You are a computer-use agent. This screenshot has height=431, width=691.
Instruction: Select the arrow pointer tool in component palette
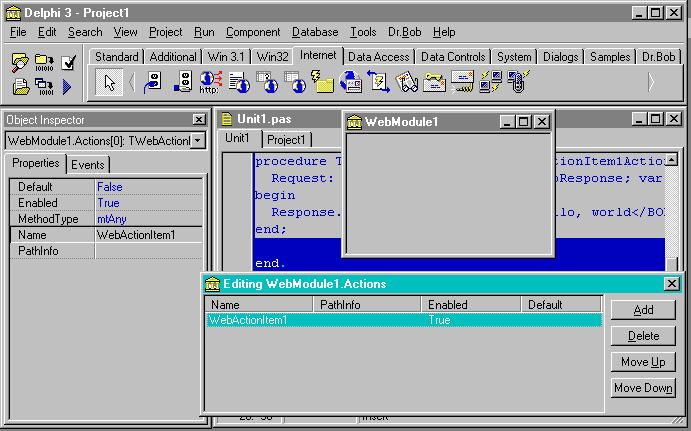tap(110, 83)
